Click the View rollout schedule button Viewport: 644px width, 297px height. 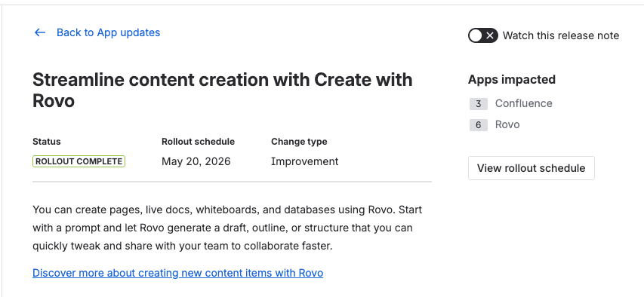(531, 168)
